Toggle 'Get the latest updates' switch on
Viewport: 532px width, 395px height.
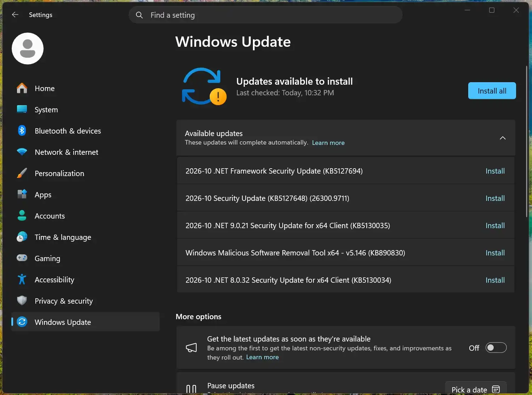496,348
